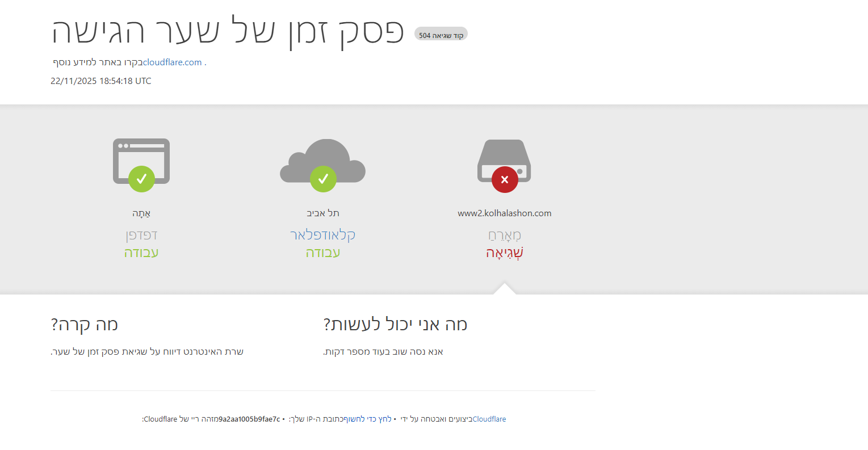Click the browser window icon
This screenshot has height=450, width=868.
click(141, 154)
